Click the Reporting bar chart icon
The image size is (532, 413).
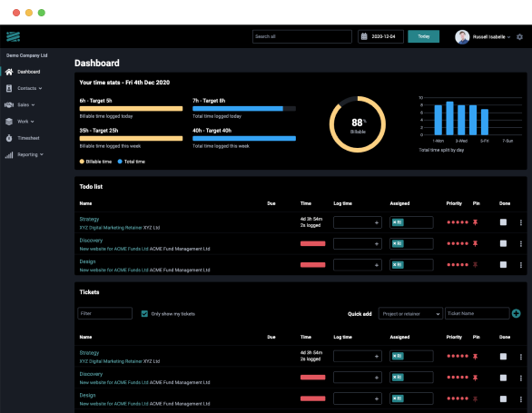click(x=9, y=154)
